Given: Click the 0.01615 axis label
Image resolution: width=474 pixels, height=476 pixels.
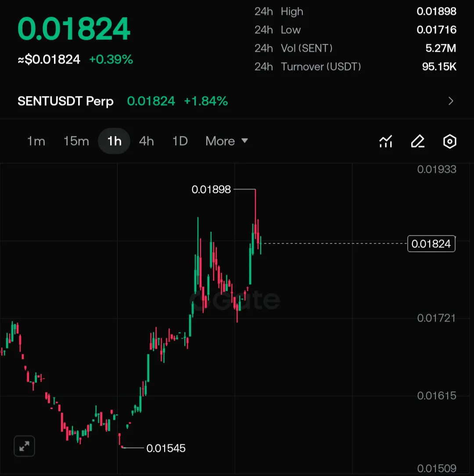Looking at the screenshot, I should click(x=437, y=396).
